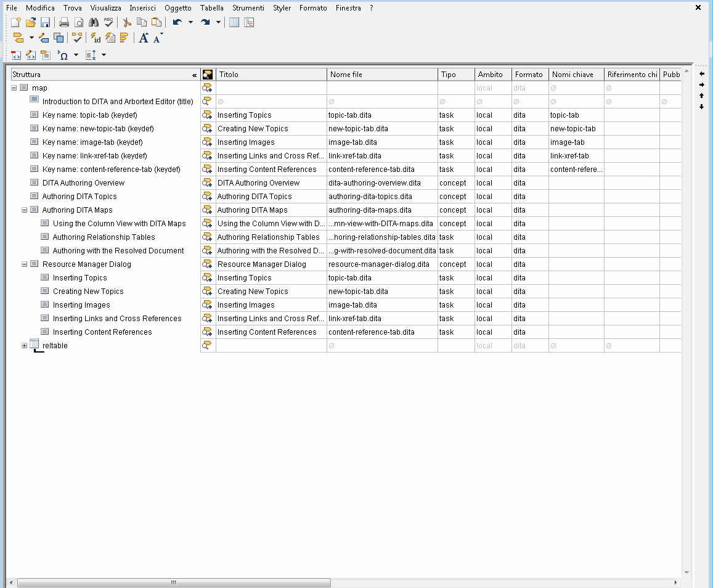This screenshot has height=588, width=713.
Task: Click the scissors Cut icon
Action: [127, 22]
